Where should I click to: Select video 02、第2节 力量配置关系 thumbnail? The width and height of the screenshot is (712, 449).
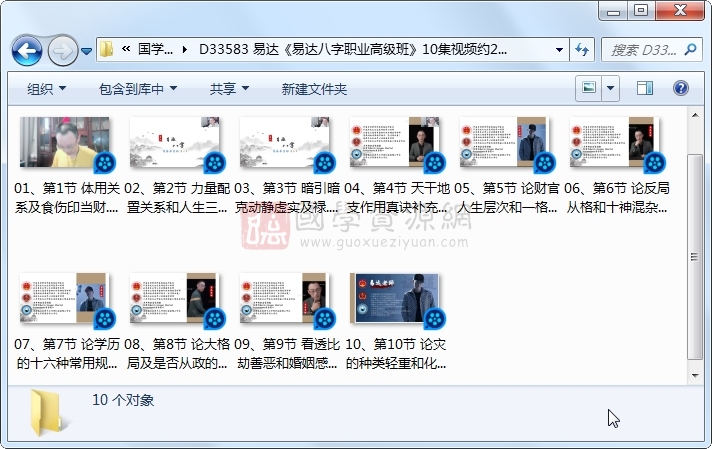point(176,144)
